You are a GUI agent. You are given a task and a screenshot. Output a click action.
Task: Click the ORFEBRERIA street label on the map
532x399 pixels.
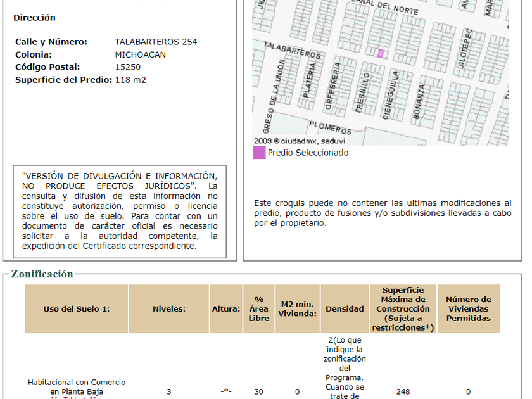(332, 86)
